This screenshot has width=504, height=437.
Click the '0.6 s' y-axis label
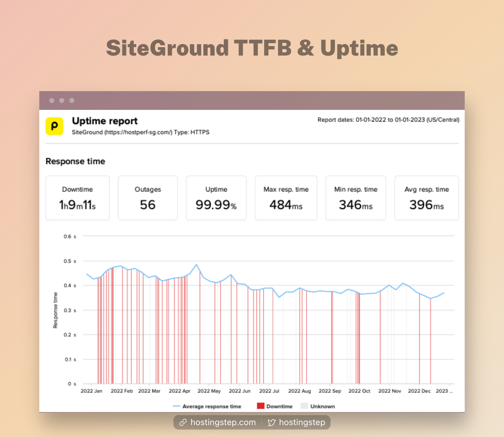coord(70,237)
